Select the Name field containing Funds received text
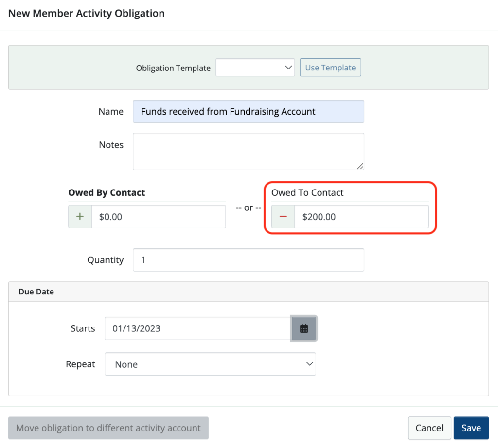The height and width of the screenshot is (448, 498). point(249,111)
